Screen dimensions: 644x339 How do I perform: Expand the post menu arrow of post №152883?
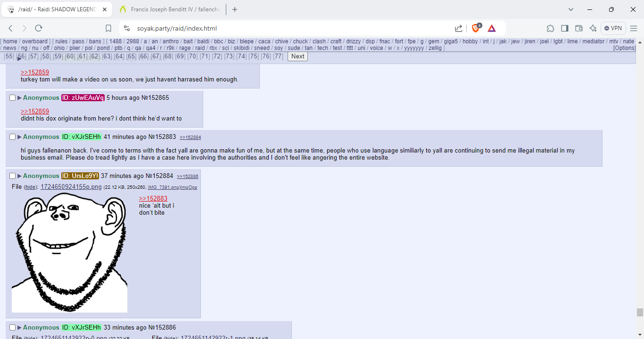(x=20, y=137)
